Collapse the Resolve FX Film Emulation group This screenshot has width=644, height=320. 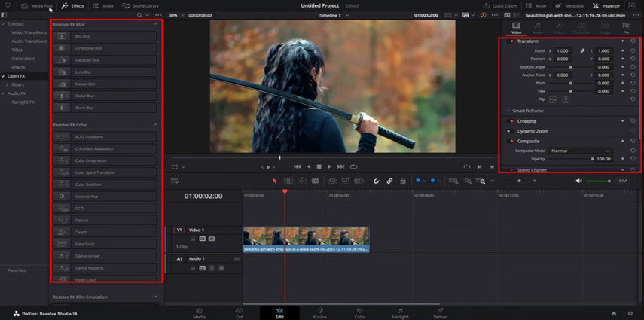pyautogui.click(x=156, y=297)
